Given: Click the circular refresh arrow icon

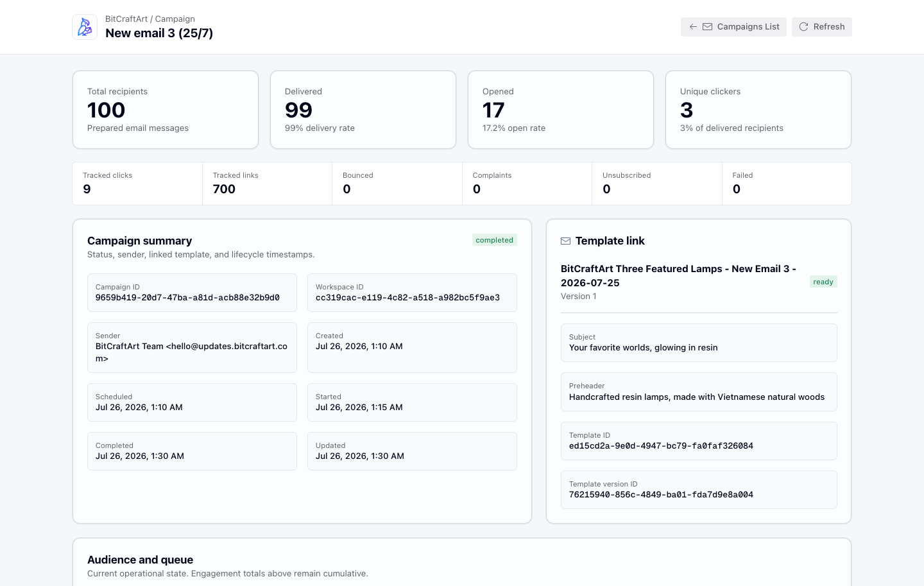Looking at the screenshot, I should click(x=803, y=27).
